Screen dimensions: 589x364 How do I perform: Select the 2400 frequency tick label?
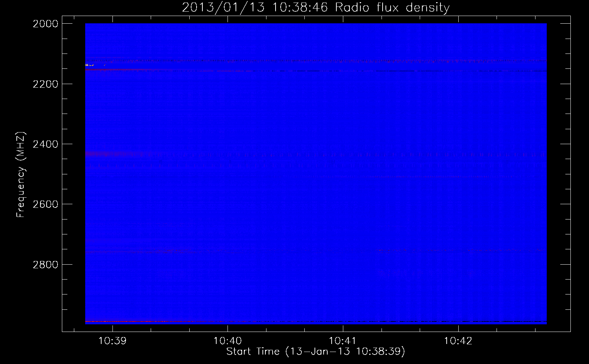point(46,144)
